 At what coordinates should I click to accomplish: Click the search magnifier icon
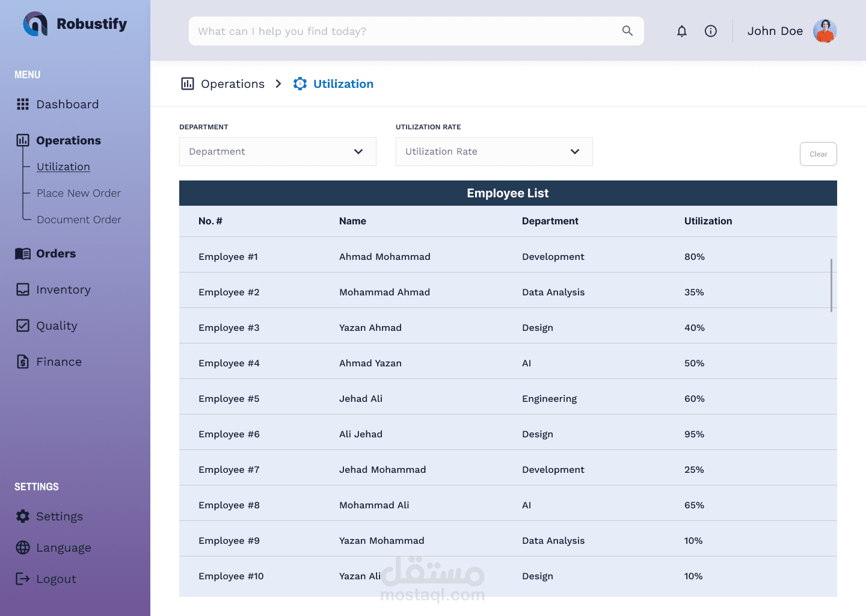tap(627, 31)
